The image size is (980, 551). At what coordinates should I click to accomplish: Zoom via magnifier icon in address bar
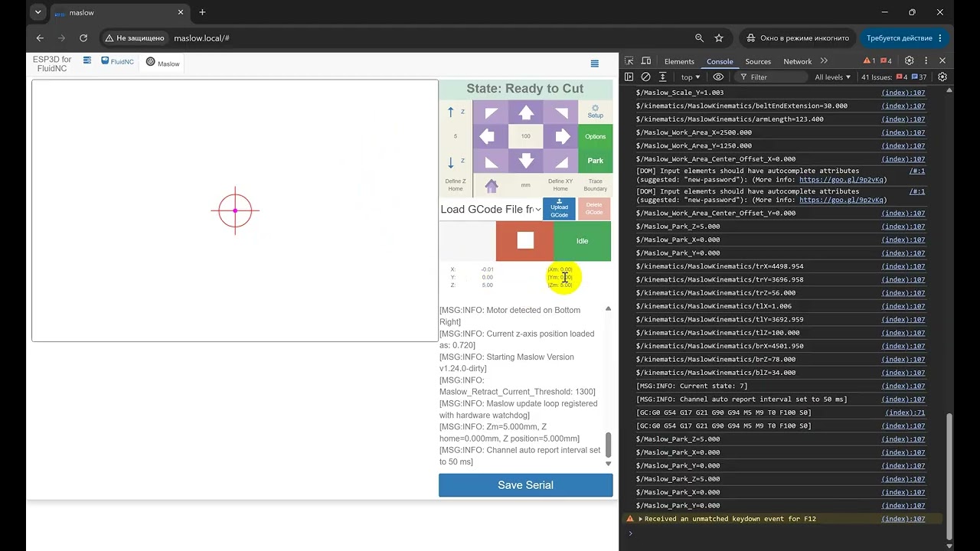(x=699, y=37)
